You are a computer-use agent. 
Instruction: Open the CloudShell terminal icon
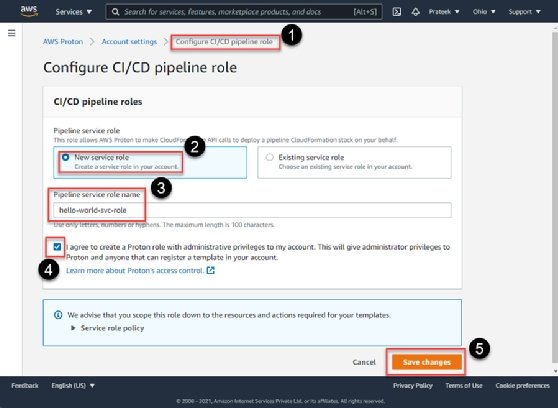(x=396, y=12)
